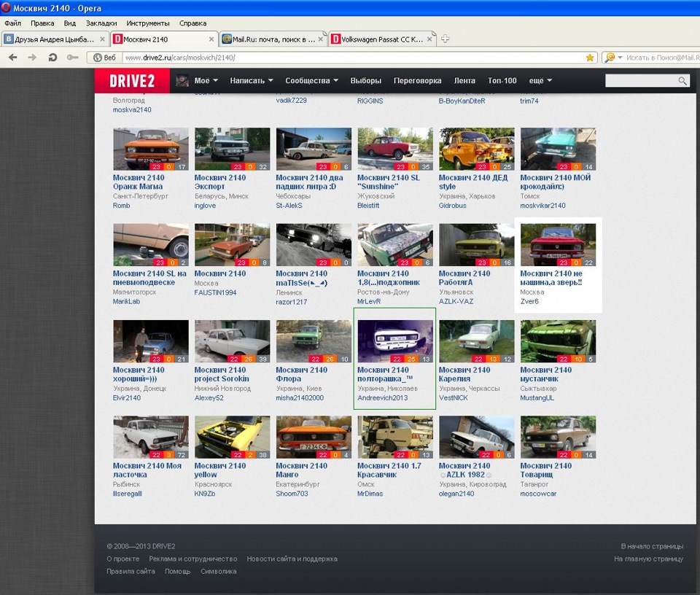Open the ещё dropdown menu
700x595 pixels.
540,81
